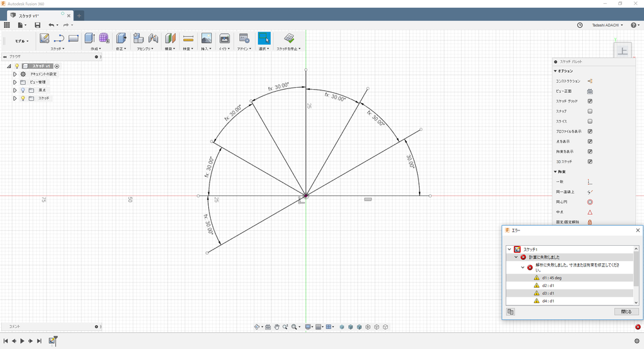Screen dimensions: 644x349
Task: Enable the スライス checkbox
Action: (x=590, y=121)
